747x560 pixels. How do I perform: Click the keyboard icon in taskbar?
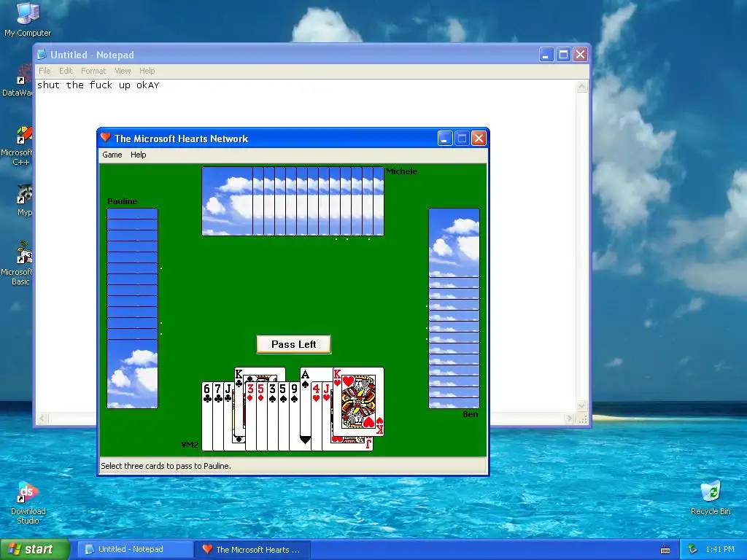click(665, 550)
